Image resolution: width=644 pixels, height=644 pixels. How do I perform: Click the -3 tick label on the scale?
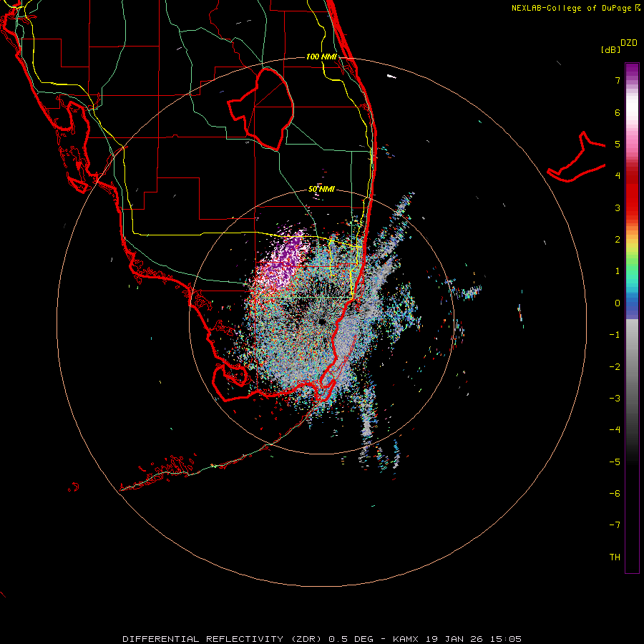point(615,398)
